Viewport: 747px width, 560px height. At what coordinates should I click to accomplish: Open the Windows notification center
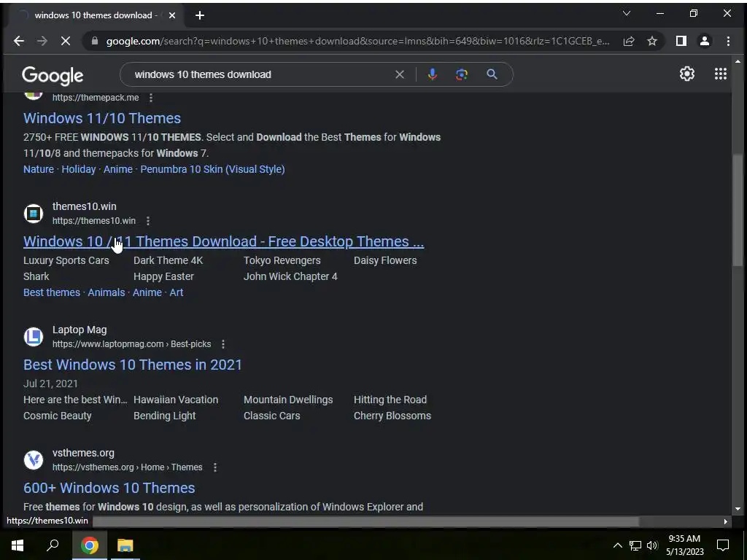point(723,545)
